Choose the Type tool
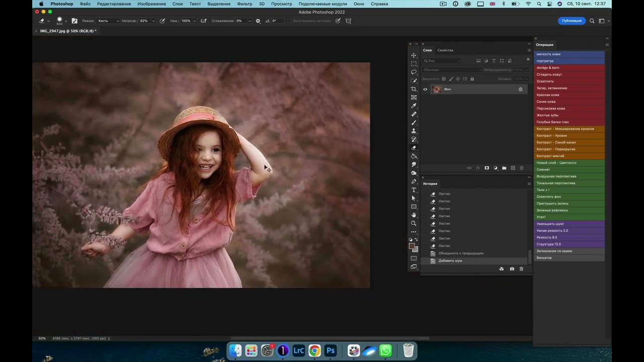Viewport: 644px width, 362px height. [414, 190]
